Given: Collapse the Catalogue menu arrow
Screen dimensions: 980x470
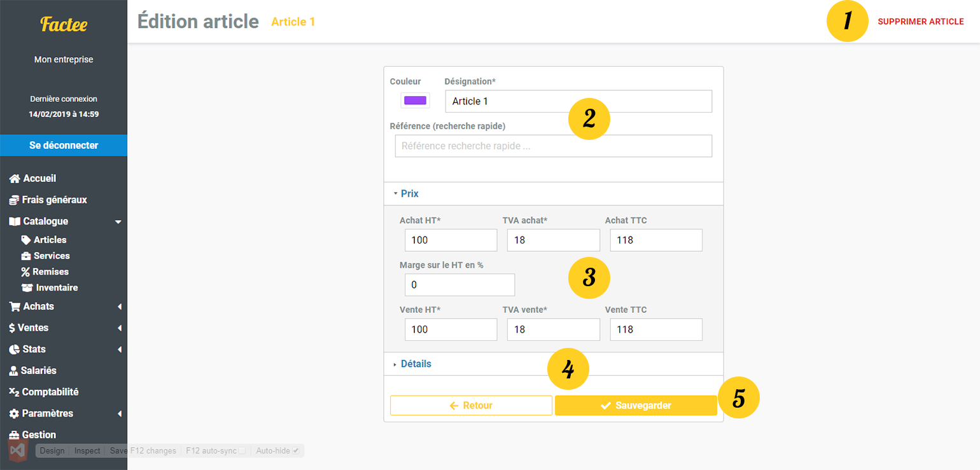Looking at the screenshot, I should click(x=118, y=222).
